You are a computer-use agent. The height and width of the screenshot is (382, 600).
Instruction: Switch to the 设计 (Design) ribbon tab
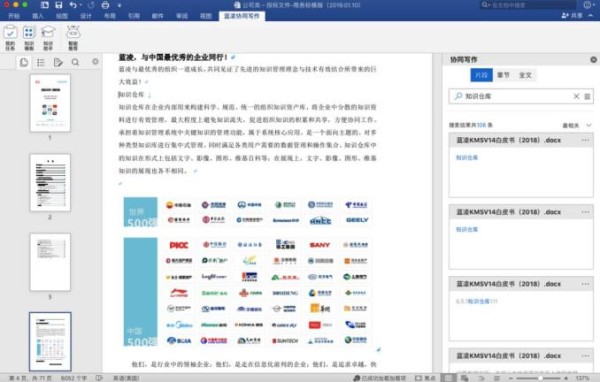tap(86, 16)
